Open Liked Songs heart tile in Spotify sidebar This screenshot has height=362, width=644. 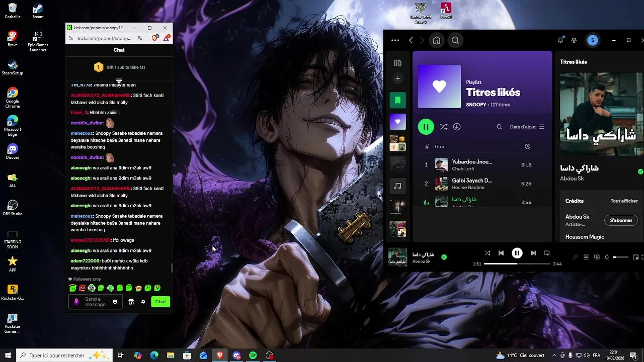(x=397, y=122)
